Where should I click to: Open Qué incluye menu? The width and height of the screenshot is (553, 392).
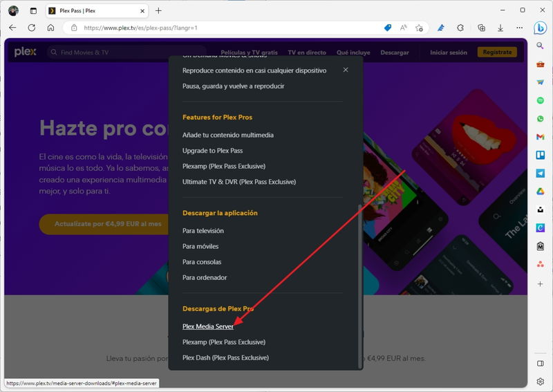click(x=353, y=53)
